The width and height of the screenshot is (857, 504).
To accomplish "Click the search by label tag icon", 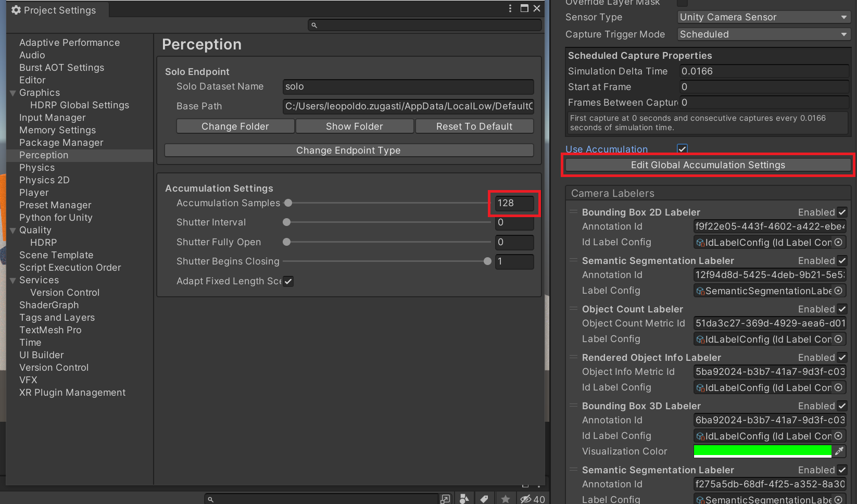I will point(484,499).
